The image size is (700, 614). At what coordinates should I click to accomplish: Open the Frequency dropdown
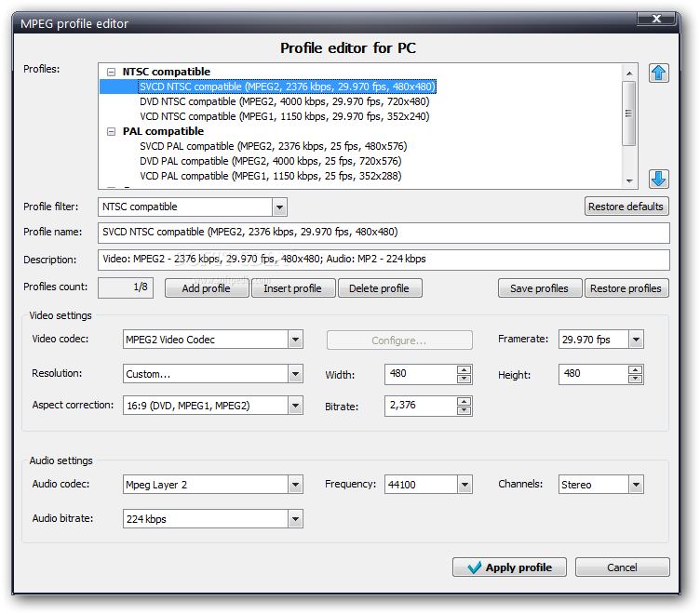464,485
